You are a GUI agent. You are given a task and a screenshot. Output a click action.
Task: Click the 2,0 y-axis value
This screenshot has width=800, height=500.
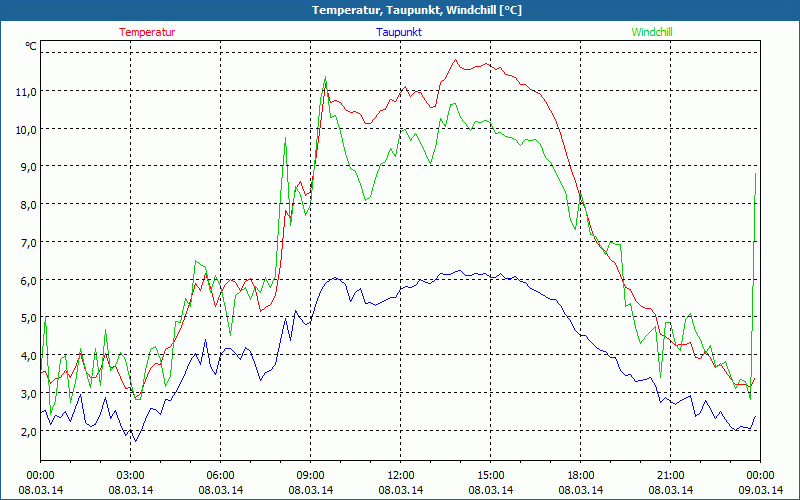point(29,432)
